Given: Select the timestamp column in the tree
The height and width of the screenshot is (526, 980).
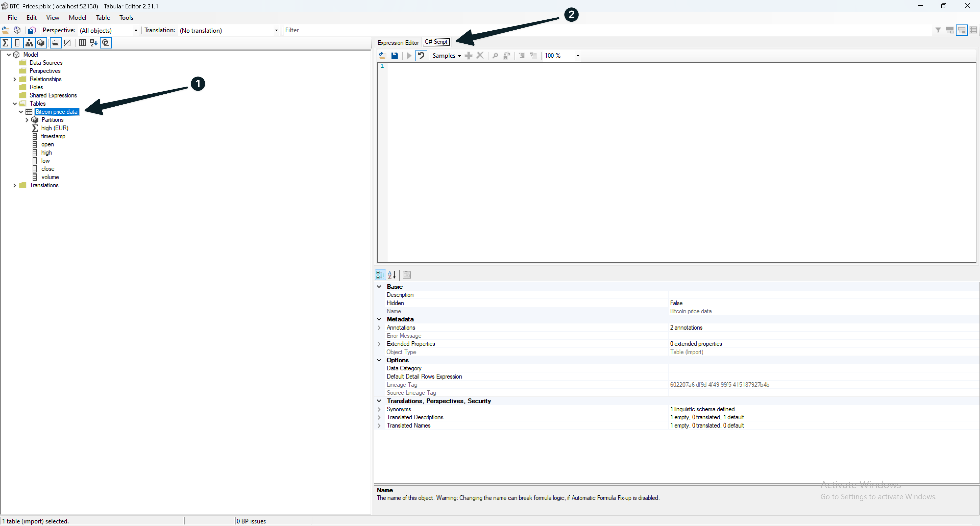Looking at the screenshot, I should point(54,136).
